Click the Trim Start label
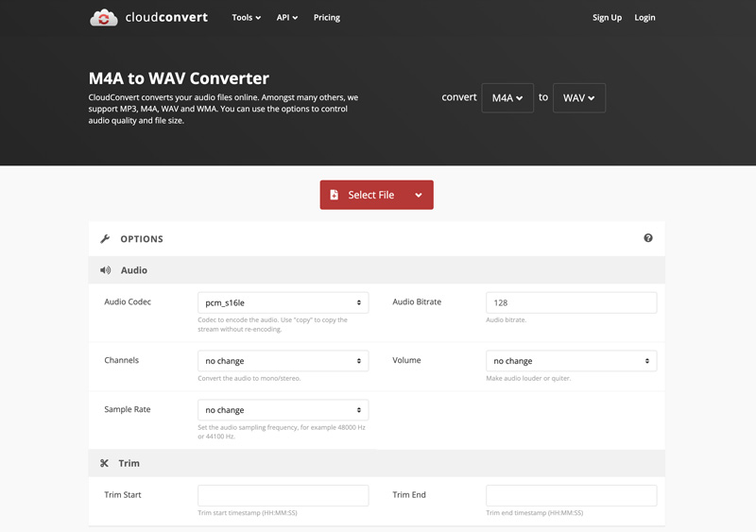Viewport: 756px width, 532px height. (x=123, y=495)
